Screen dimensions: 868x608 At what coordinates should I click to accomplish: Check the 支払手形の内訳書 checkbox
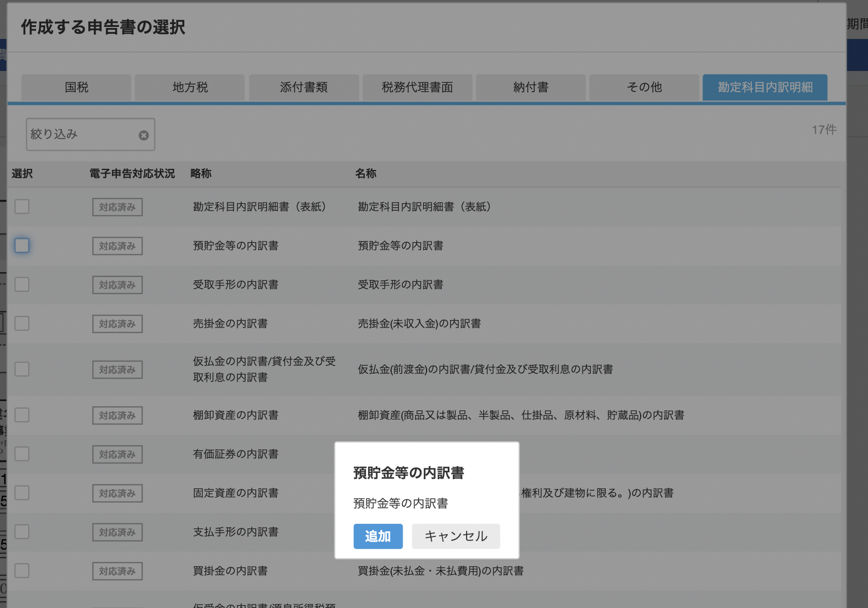(22, 532)
